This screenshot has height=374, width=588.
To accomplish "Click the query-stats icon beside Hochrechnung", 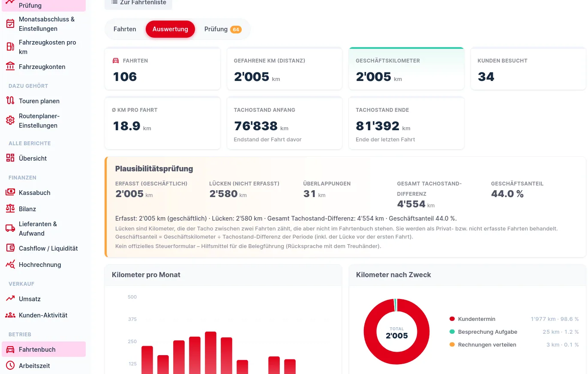I will click(x=10, y=264).
